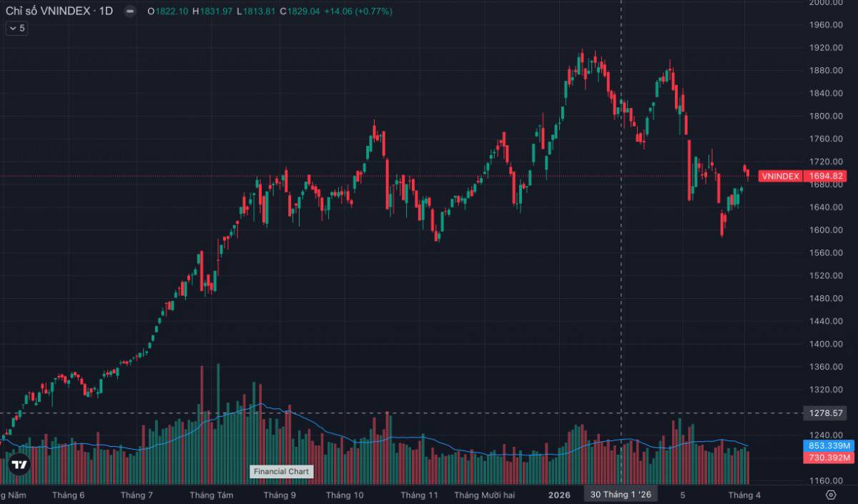
Task: Click the change value +14.06 (+0.77%)
Action: [359, 11]
